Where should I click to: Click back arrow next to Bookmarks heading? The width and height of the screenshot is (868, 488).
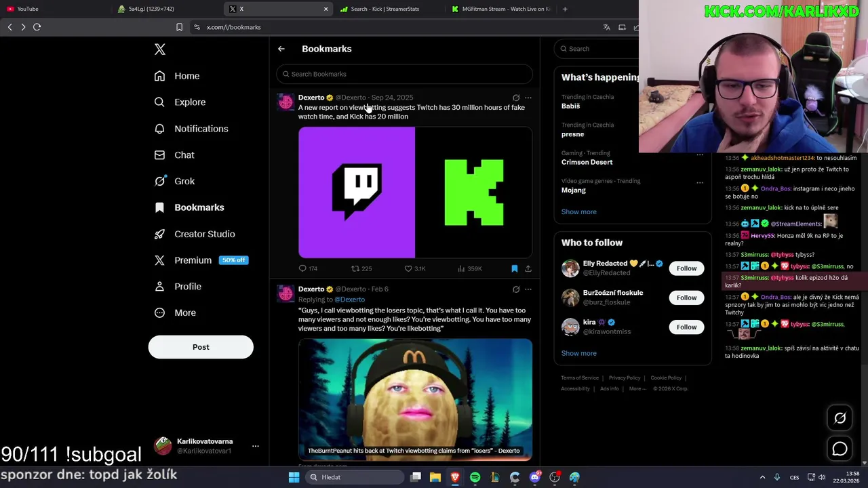click(x=281, y=49)
